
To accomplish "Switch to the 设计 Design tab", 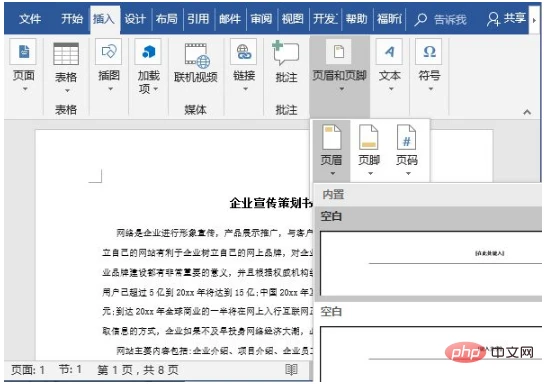I will (135, 19).
